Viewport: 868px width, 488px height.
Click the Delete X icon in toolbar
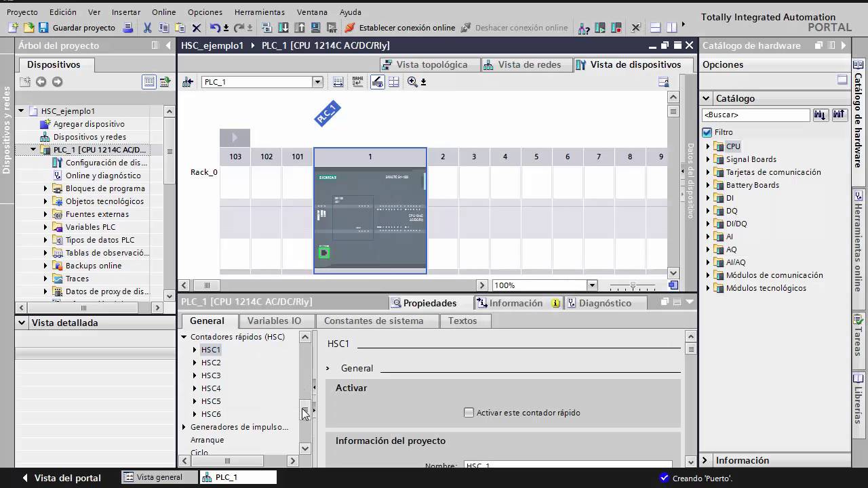click(197, 28)
